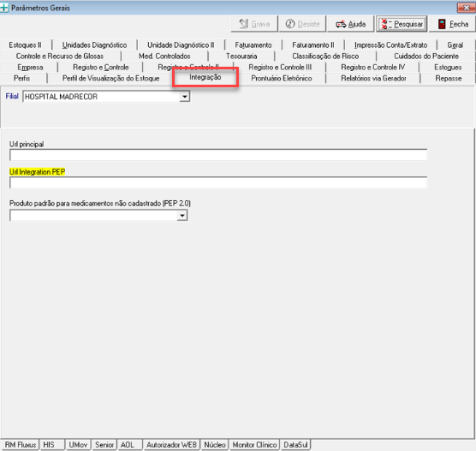The width and height of the screenshot is (476, 451).
Task: Click the Produto padrão para medicamentos label
Action: tap(100, 204)
